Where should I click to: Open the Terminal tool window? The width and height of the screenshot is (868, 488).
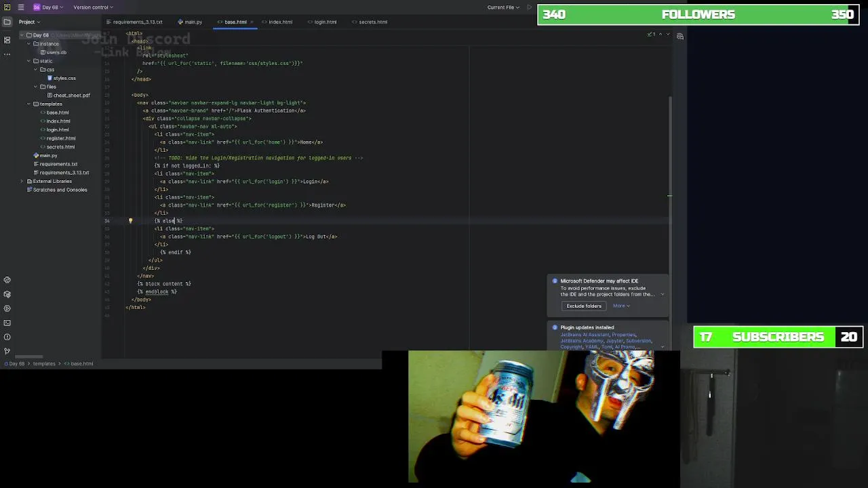(7, 323)
